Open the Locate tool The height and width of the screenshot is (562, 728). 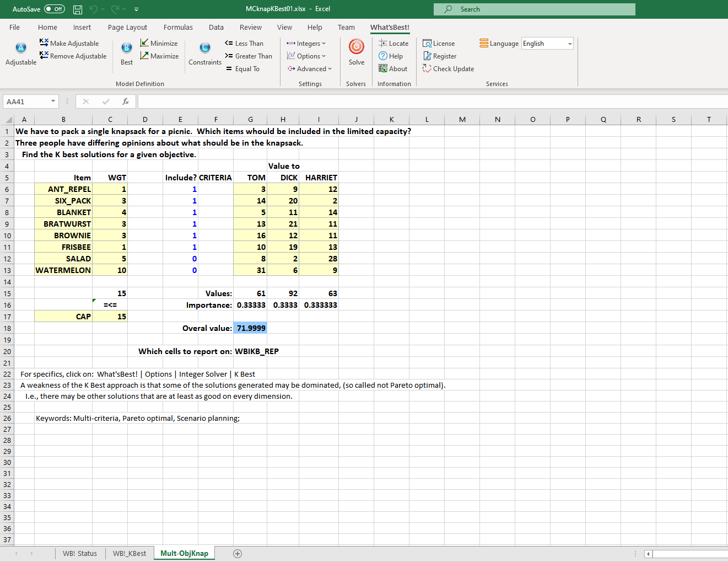(x=393, y=43)
